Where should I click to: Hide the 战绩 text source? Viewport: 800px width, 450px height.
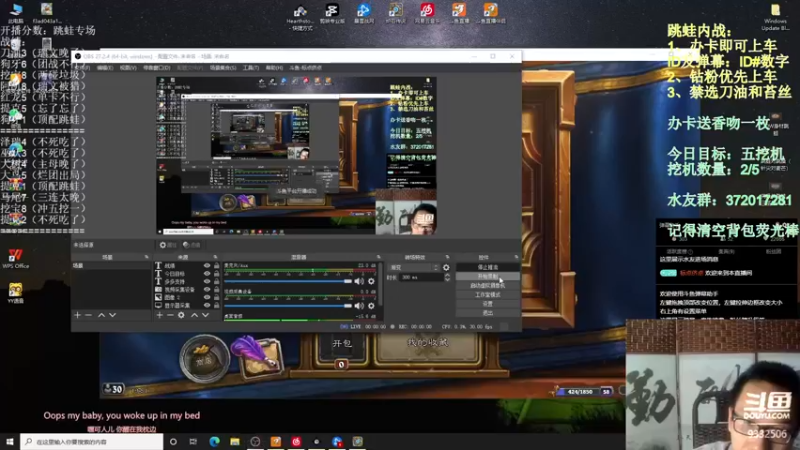pos(207,266)
